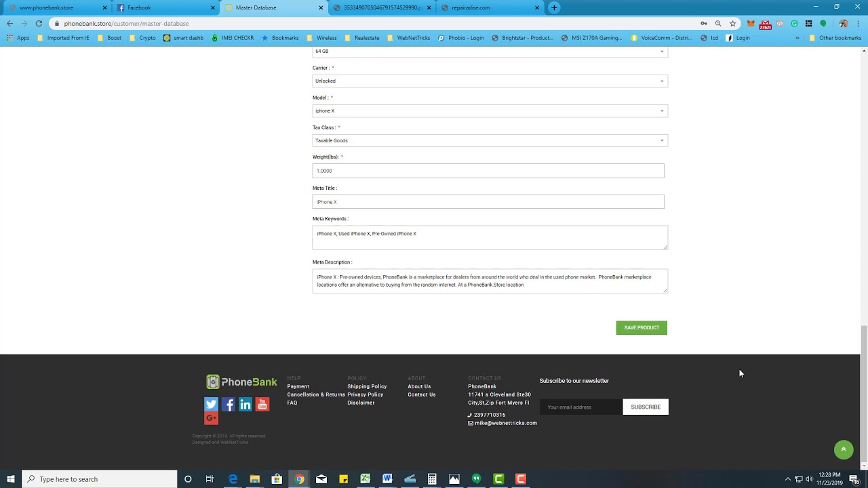Screen dimensions: 868x488
Task: Open Chrome three-dot menu
Action: (x=859, y=24)
